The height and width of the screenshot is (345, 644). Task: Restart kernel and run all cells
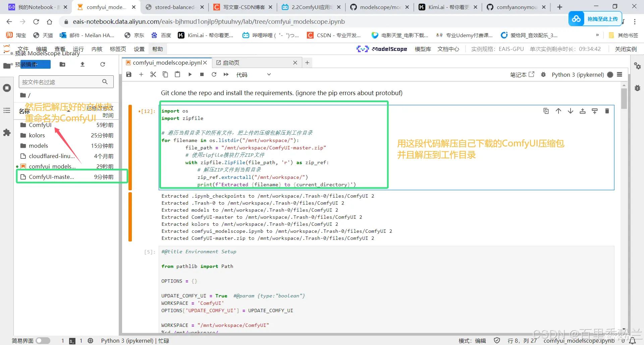[x=226, y=74]
